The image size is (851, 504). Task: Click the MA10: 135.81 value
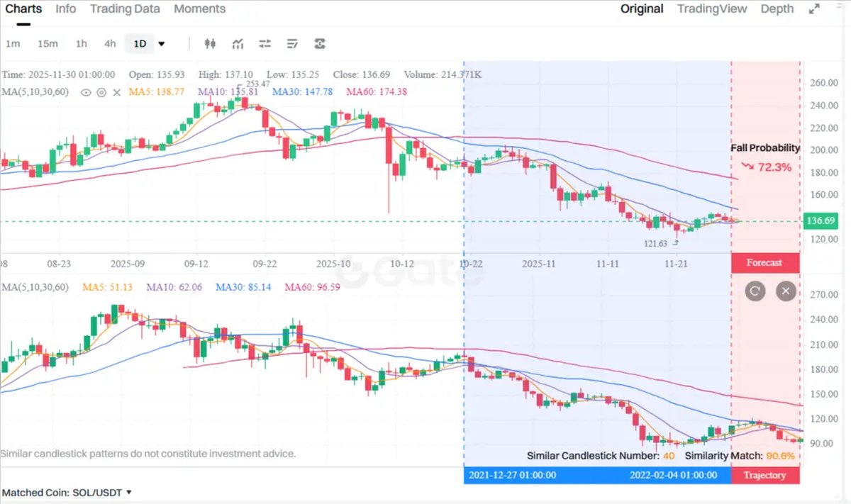tap(227, 92)
